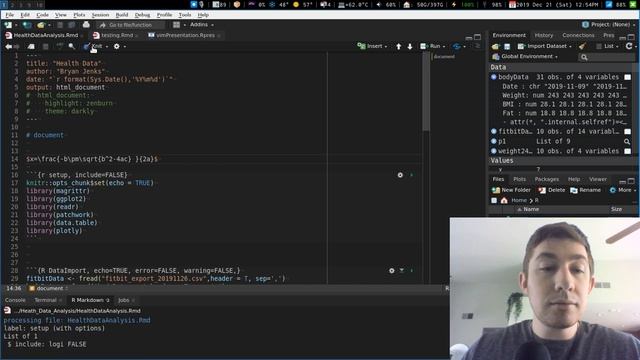
Task: Open the Import Dataset dropdown
Action: (x=544, y=47)
